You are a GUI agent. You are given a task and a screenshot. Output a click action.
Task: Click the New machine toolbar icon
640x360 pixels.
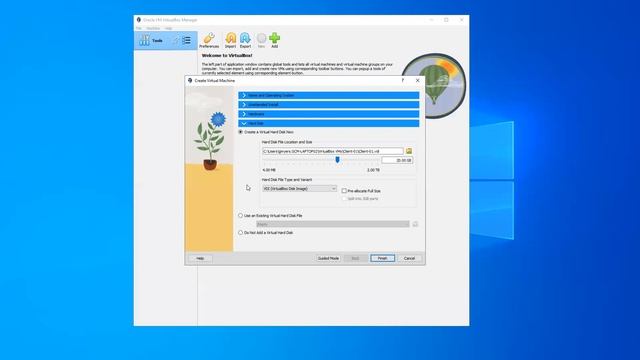pos(261,40)
